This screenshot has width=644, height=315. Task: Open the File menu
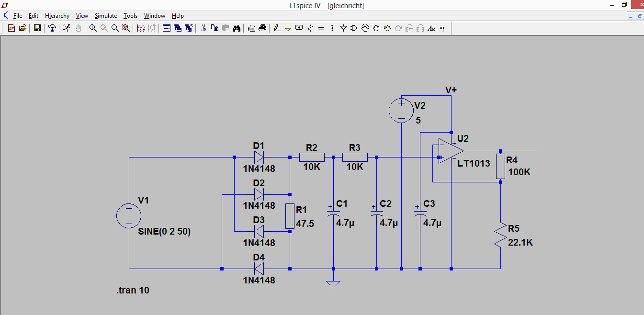pyautogui.click(x=18, y=16)
